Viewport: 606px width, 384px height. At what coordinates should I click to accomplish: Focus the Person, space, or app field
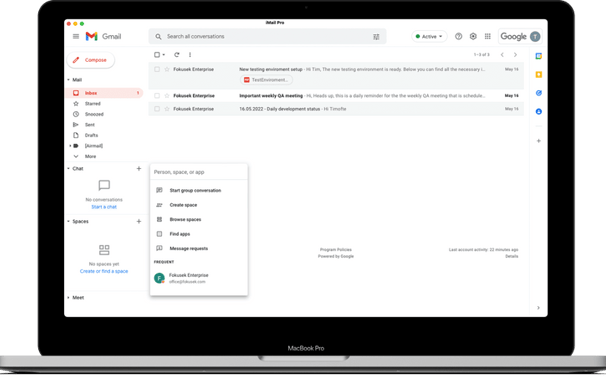(x=199, y=172)
